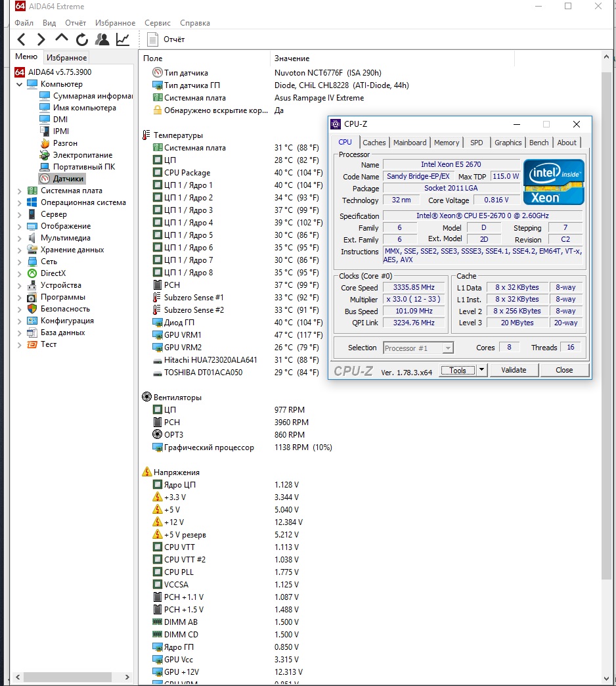Expand the Системная плата tree node
The width and height of the screenshot is (616, 686).
19,191
